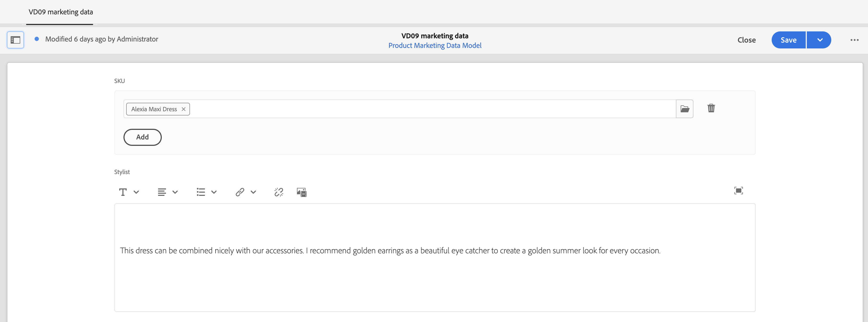This screenshot has width=868, height=322.
Task: Open Product Marketing Data Model link
Action: coord(435,46)
